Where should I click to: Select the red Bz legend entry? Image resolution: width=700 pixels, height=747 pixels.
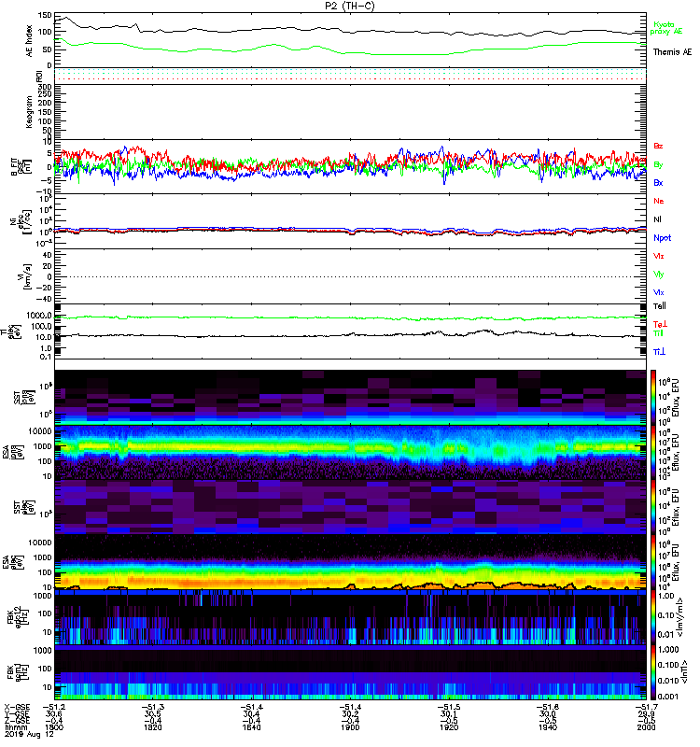click(x=658, y=146)
